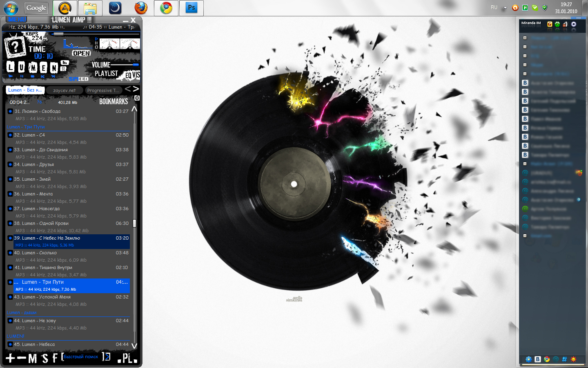Image resolution: width=588 pixels, height=368 pixels.
Task: Open Firefox from the taskbar
Action: pos(141,8)
